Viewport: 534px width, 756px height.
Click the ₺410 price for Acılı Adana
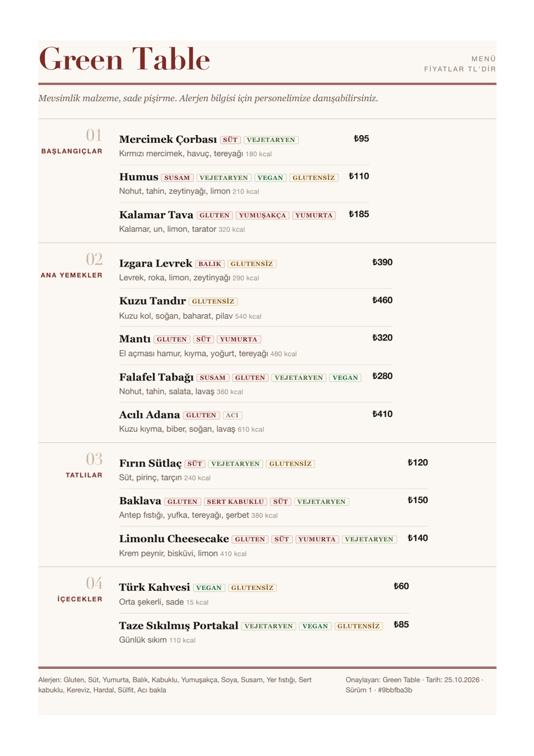pyautogui.click(x=382, y=414)
